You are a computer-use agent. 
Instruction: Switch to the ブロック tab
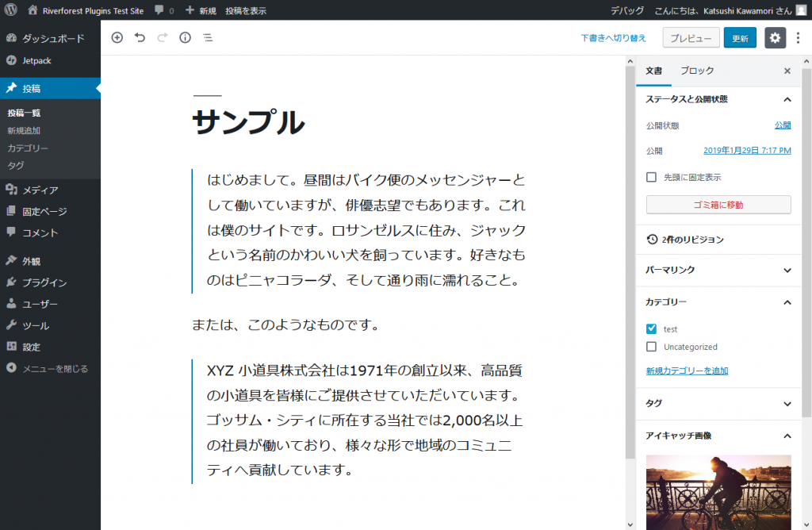coord(697,71)
